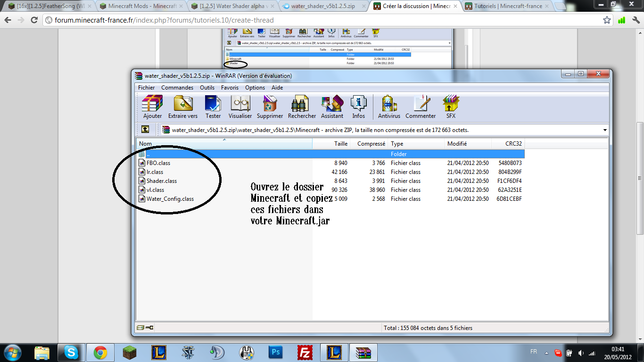The height and width of the screenshot is (362, 644).
Task: Click the status bar key icon
Action: 149,328
